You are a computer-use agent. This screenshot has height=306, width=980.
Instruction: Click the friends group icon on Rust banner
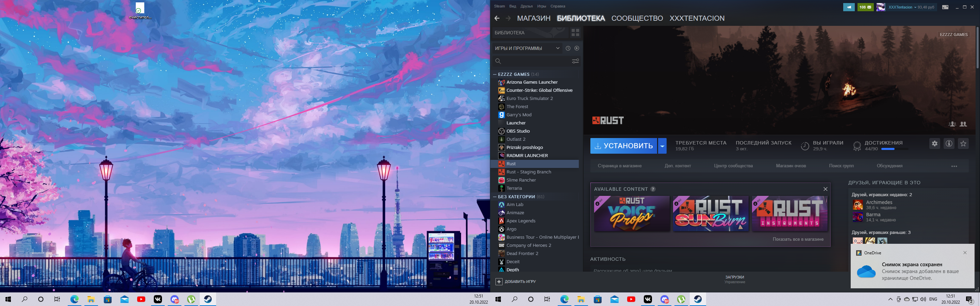[x=963, y=124]
